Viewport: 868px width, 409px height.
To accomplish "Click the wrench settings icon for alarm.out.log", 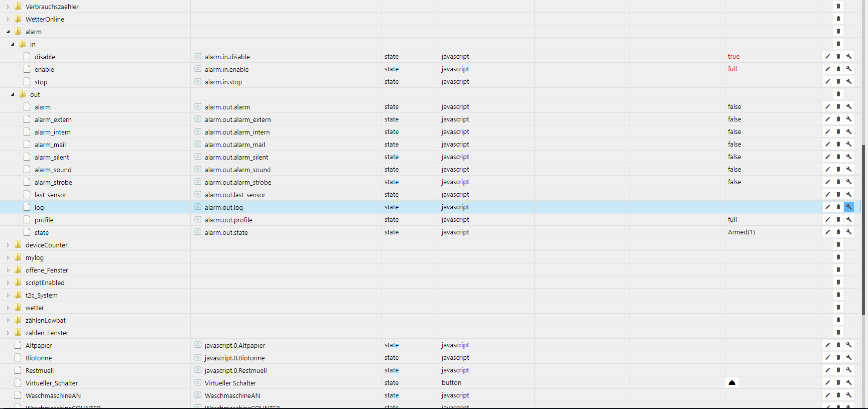I will tap(848, 207).
